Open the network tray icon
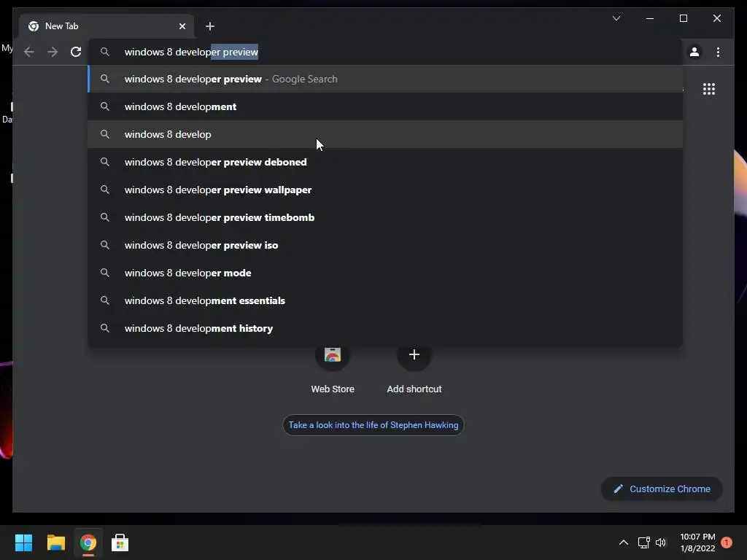The width and height of the screenshot is (747, 560). [x=643, y=542]
